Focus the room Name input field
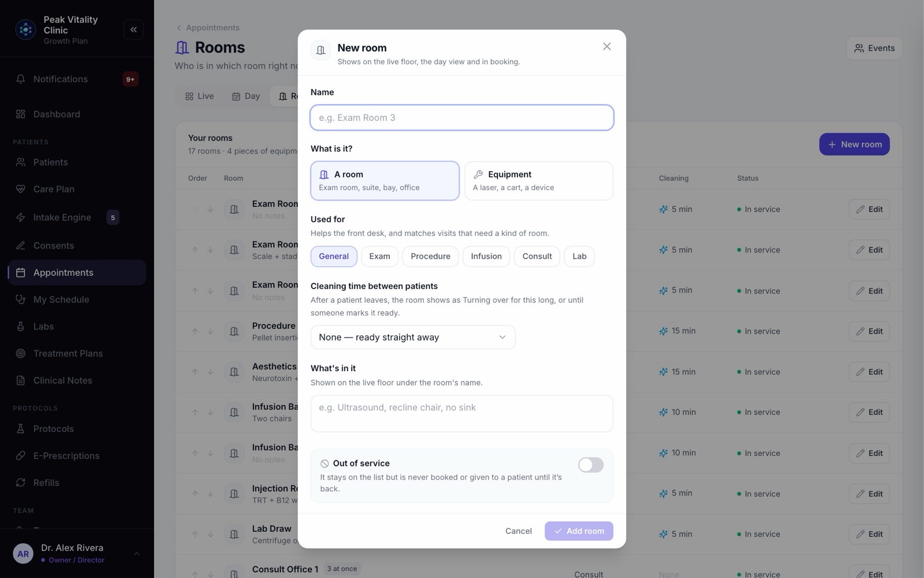The image size is (924, 578). coord(462,117)
